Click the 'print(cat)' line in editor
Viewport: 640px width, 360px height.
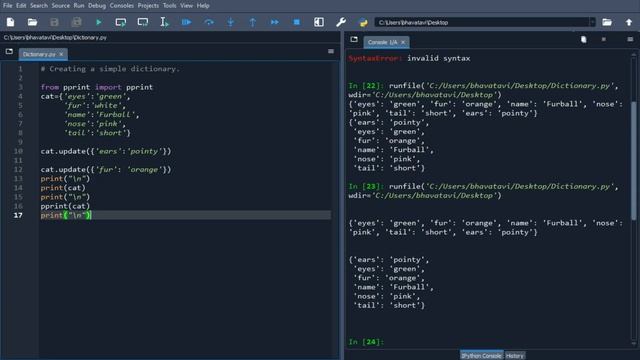pos(63,188)
